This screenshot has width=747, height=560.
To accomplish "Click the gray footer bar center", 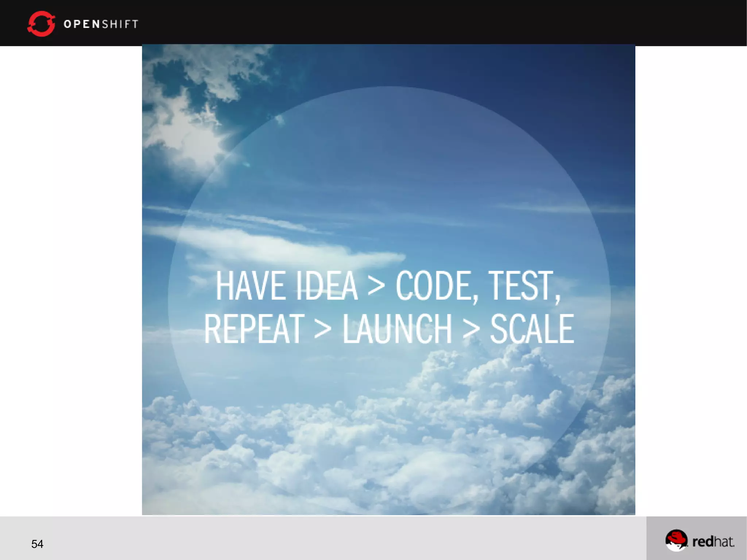I will click(x=328, y=538).
